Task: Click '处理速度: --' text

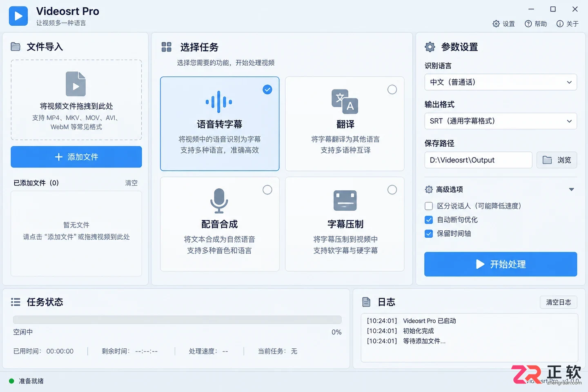Action: (x=208, y=351)
